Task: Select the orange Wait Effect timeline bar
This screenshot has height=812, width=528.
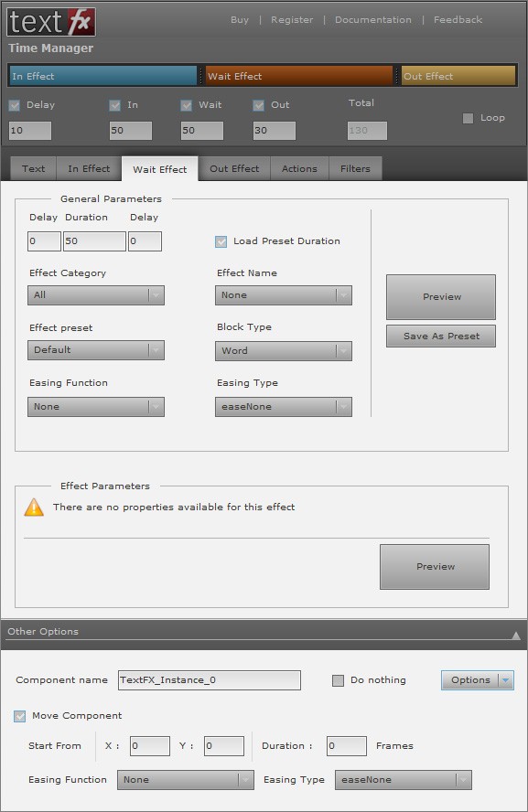Action: (299, 76)
